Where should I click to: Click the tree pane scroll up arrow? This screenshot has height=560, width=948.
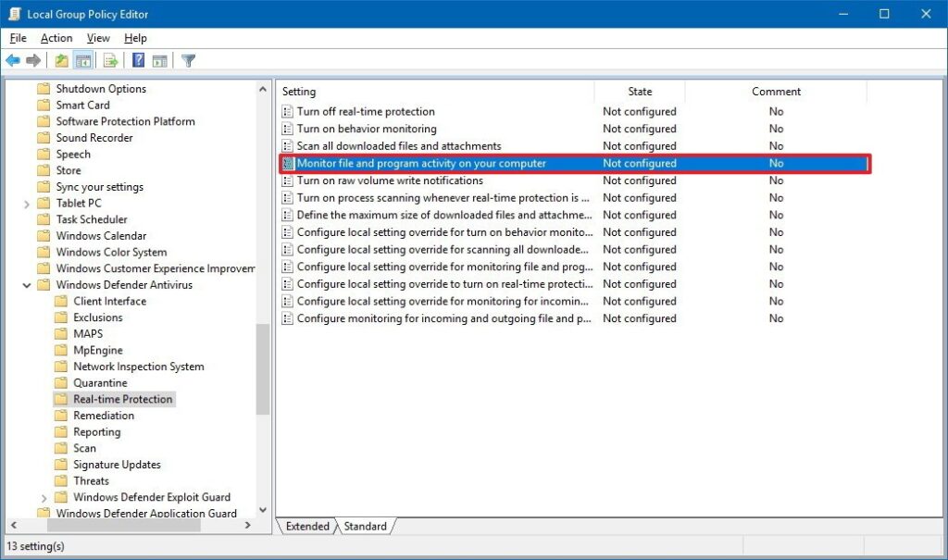coord(263,89)
